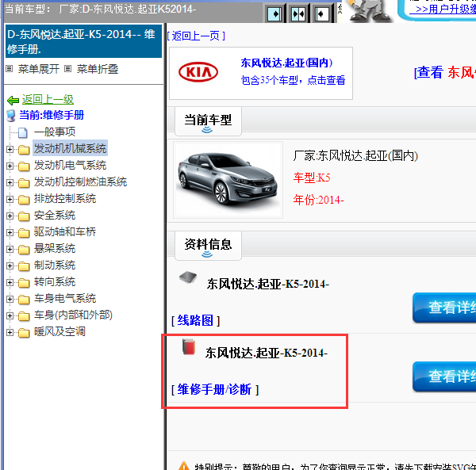This screenshot has width=476, height=470.
Task: Expand the 发动机机械系统 tree node
Action: [10, 149]
